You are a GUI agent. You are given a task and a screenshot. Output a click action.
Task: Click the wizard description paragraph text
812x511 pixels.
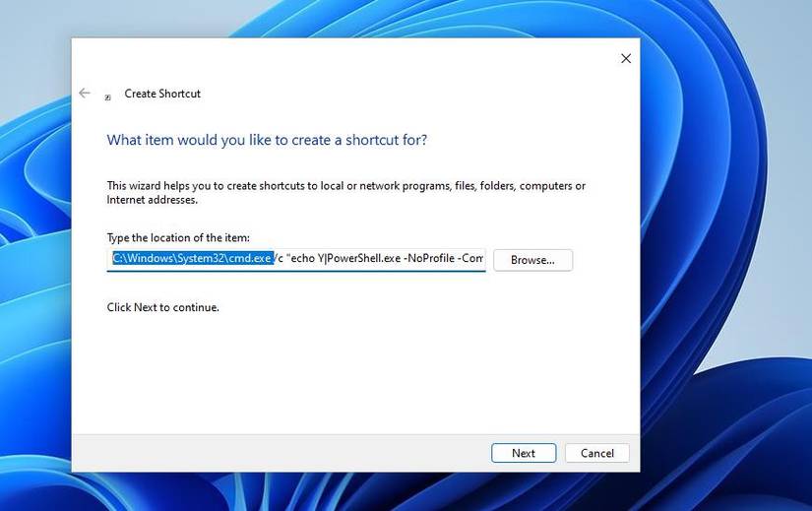pyautogui.click(x=345, y=193)
